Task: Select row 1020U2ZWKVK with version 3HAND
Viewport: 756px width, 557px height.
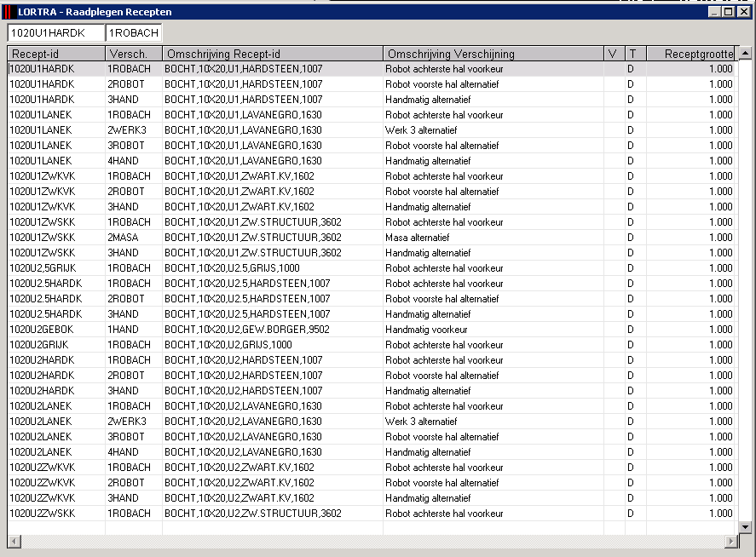Action: (x=373, y=498)
